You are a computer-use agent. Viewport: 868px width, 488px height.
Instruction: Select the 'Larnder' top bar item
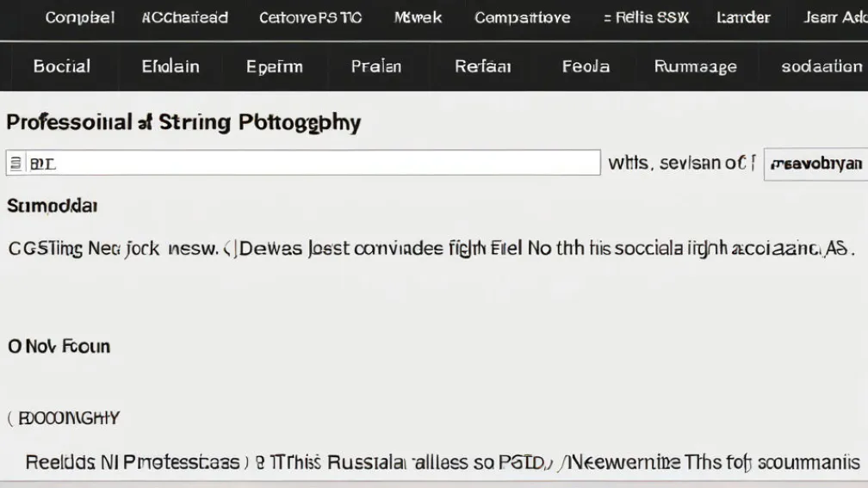pos(744,17)
